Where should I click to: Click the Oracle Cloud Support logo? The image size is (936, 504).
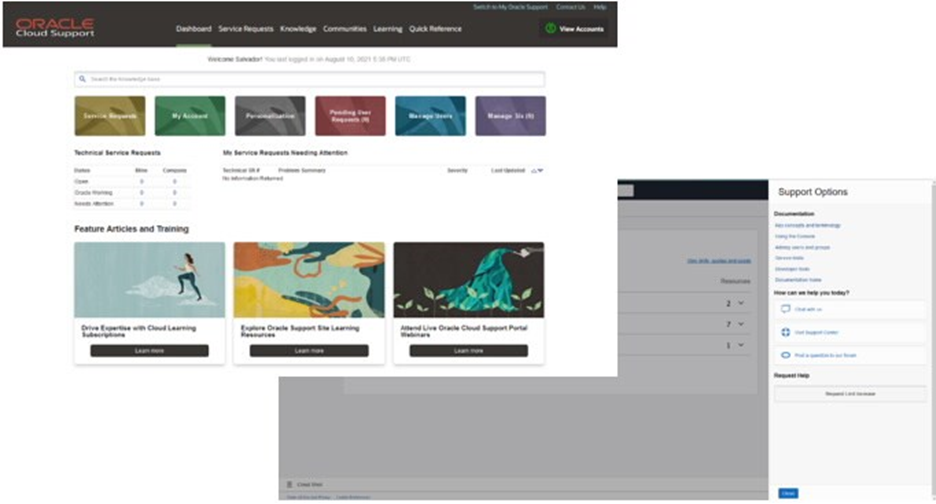(x=55, y=27)
